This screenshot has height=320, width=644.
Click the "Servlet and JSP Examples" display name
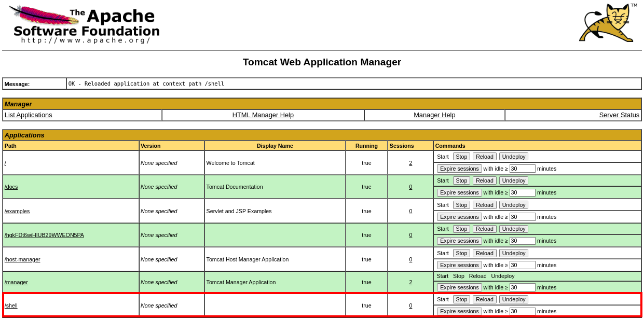pyautogui.click(x=239, y=211)
